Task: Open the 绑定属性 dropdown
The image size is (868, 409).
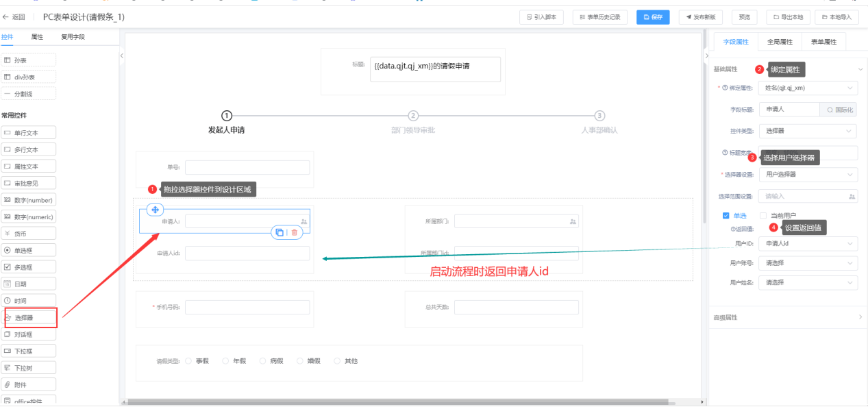Action: click(808, 88)
